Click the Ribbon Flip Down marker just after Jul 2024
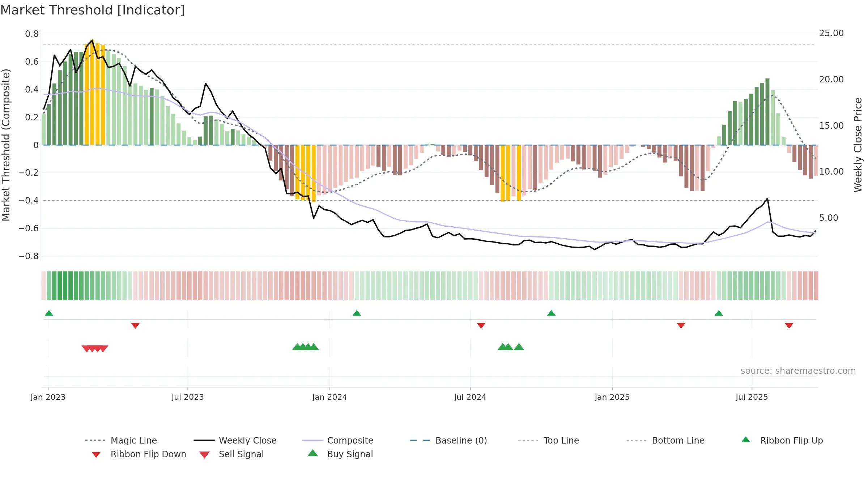 tap(481, 326)
